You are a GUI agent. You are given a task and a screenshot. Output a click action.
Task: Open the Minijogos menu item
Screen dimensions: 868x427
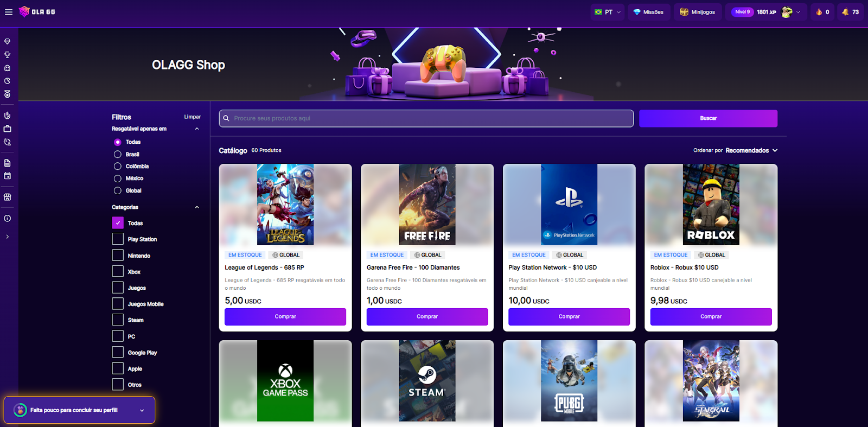point(698,12)
